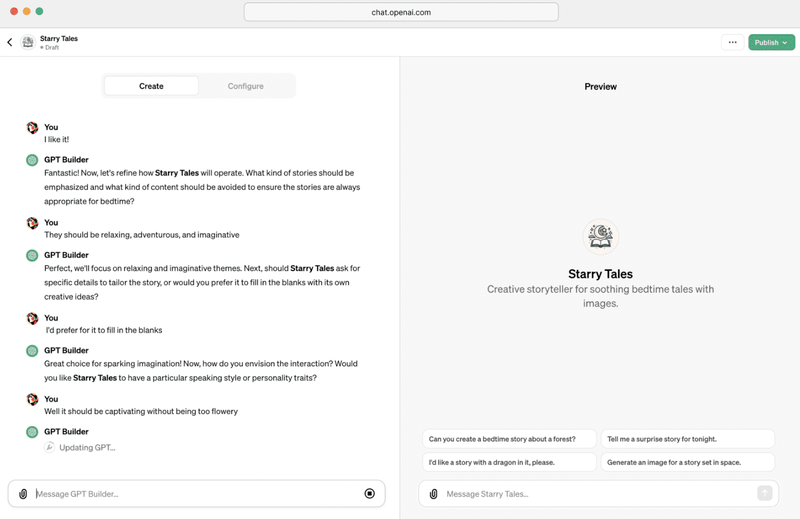800x519 pixels.
Task: Pick the dragon story suggestion
Action: pos(509,462)
